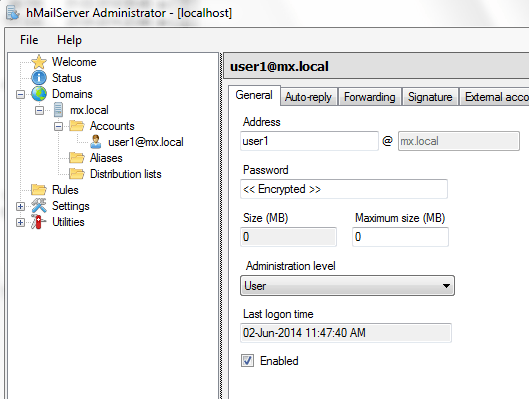Viewport: 529px width, 399px height.
Task: Select the Aliases tree label
Action: click(x=106, y=158)
